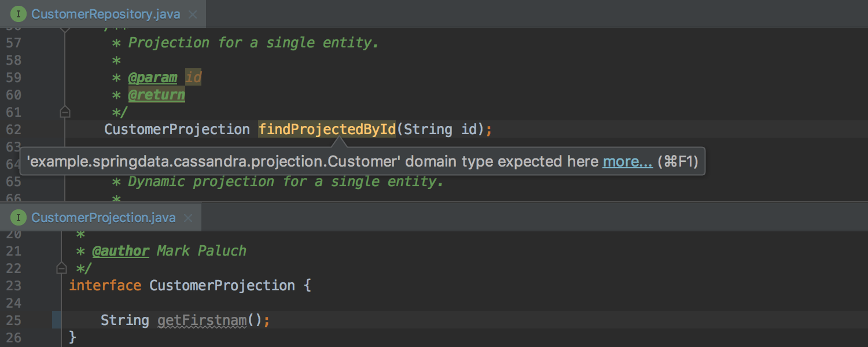Click the @param tag on line 59
Viewport: 868px width, 347px height.
tap(153, 77)
